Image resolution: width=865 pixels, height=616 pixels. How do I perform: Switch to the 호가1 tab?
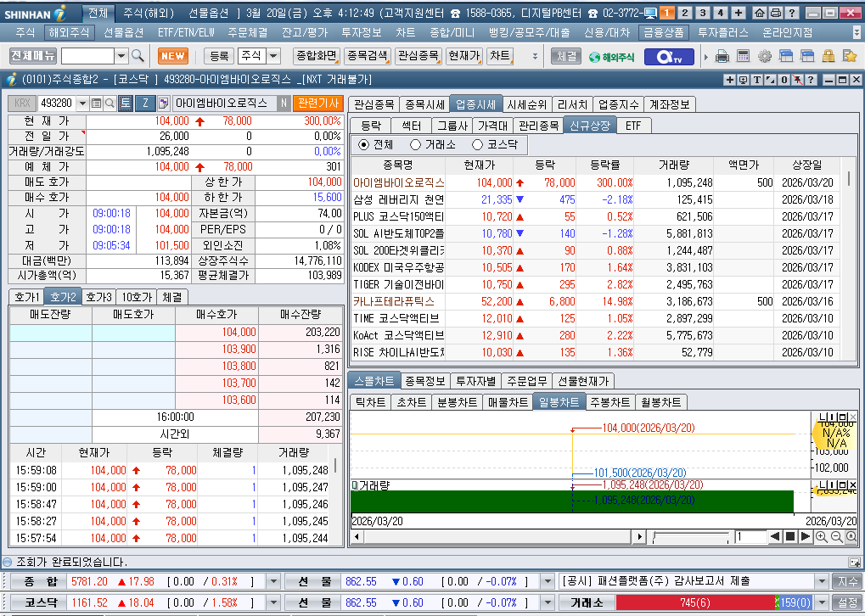pyautogui.click(x=26, y=297)
